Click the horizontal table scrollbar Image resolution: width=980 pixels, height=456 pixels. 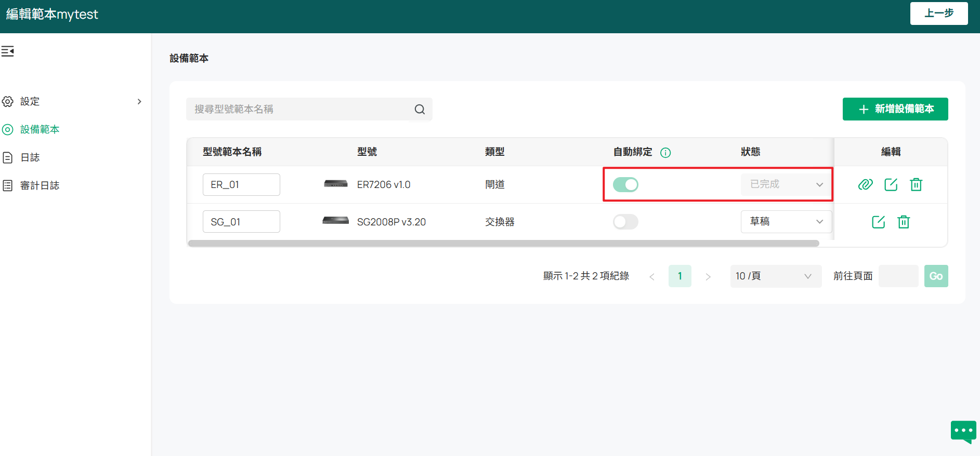[x=504, y=243]
